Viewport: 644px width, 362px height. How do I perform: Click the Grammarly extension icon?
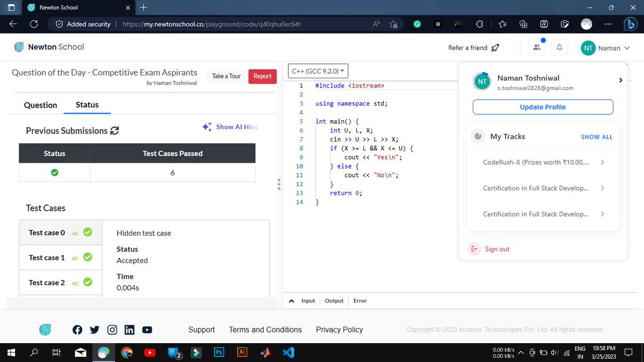click(x=417, y=24)
